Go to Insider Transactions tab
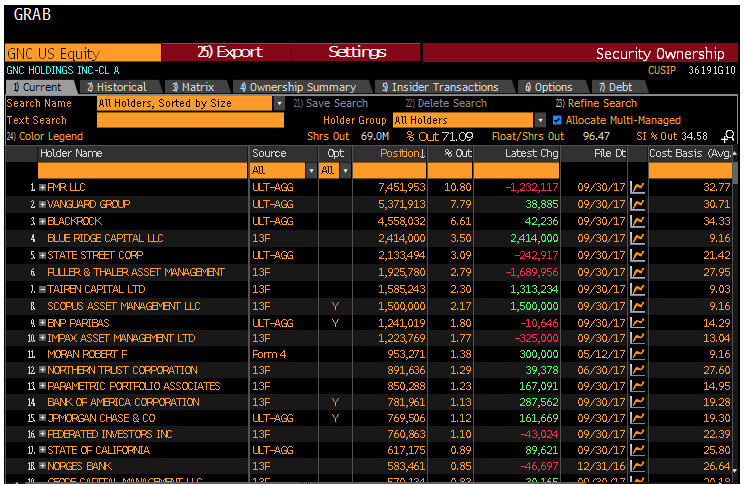Screen dimensions: 744x484 [x=442, y=87]
